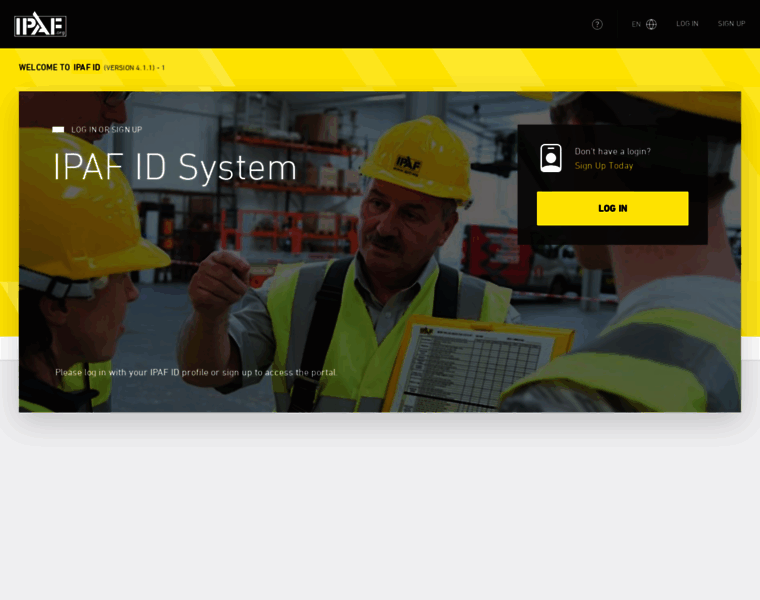This screenshot has width=760, height=600.
Task: Click the globe language icon
Action: [651, 24]
